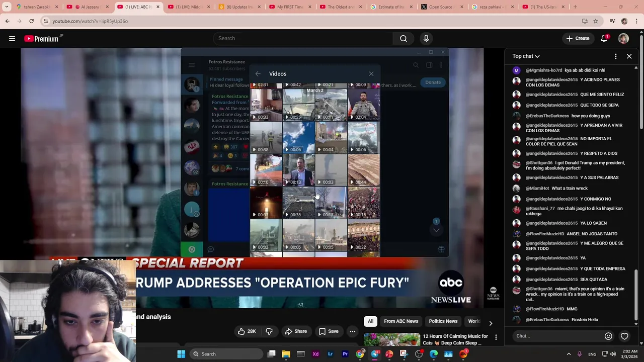The height and width of the screenshot is (362, 644).
Task: Open the ENG language switcher
Action: tap(592, 354)
